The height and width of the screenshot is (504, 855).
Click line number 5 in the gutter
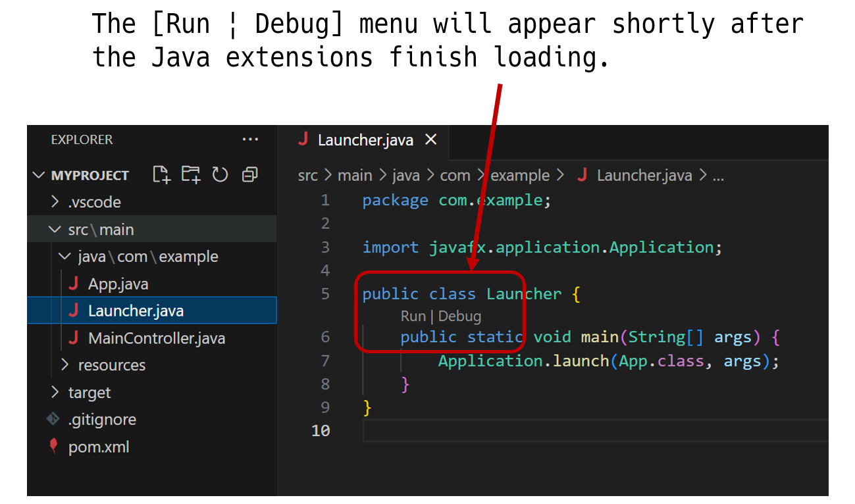click(x=325, y=293)
